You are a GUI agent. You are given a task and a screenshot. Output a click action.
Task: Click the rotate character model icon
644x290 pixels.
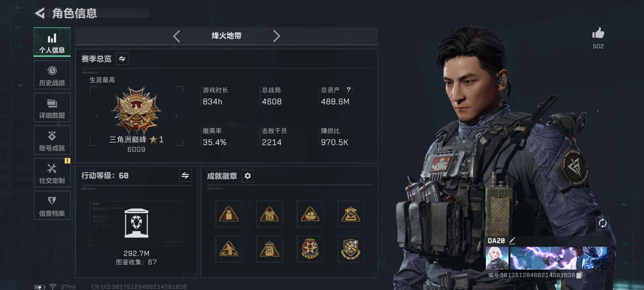[x=603, y=223]
